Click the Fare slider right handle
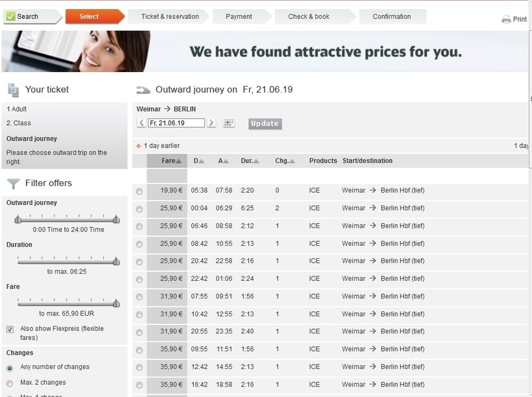Screen dimensions: 532x397 [116, 303]
